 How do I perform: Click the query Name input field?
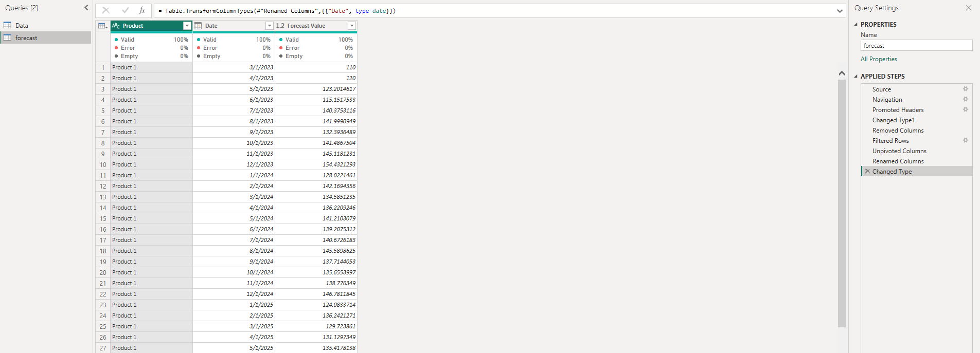916,45
